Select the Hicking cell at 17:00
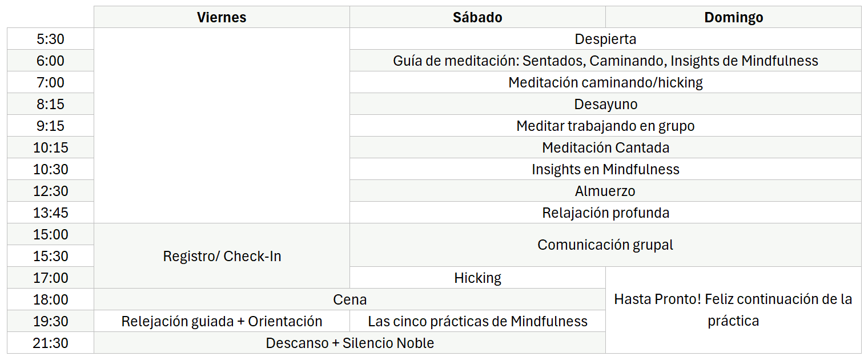 tap(477, 278)
